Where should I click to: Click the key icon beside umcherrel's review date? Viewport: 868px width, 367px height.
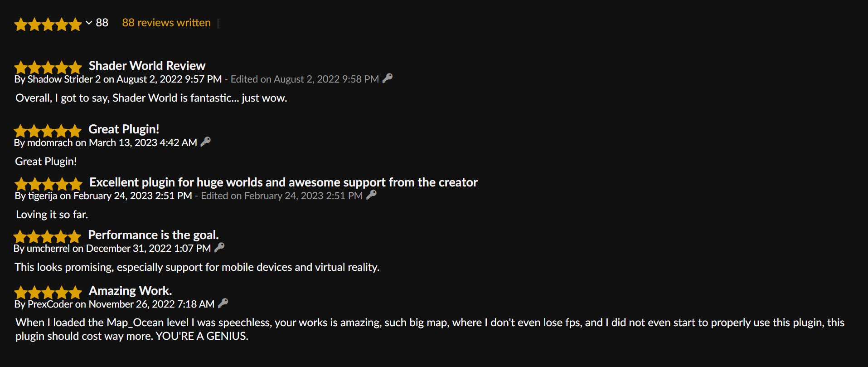(219, 248)
